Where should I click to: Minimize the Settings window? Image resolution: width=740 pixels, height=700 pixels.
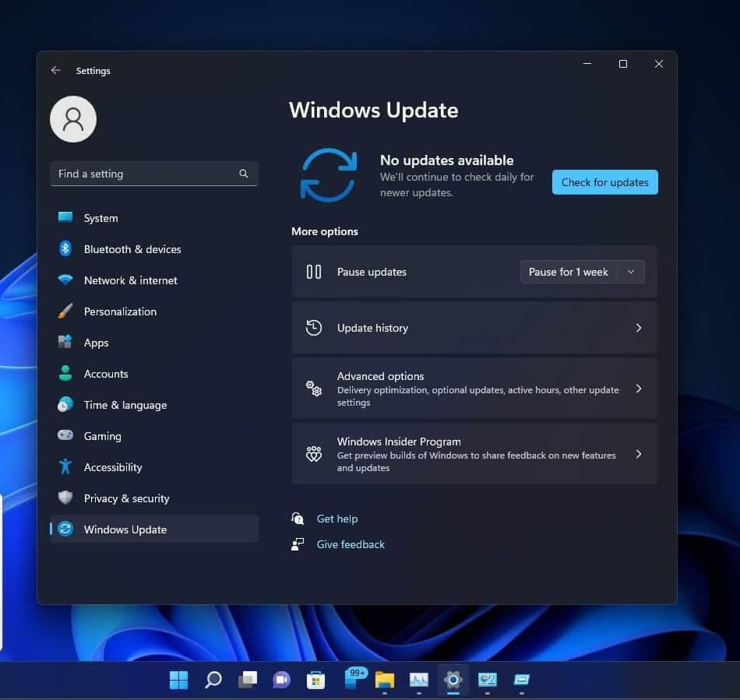pyautogui.click(x=587, y=64)
